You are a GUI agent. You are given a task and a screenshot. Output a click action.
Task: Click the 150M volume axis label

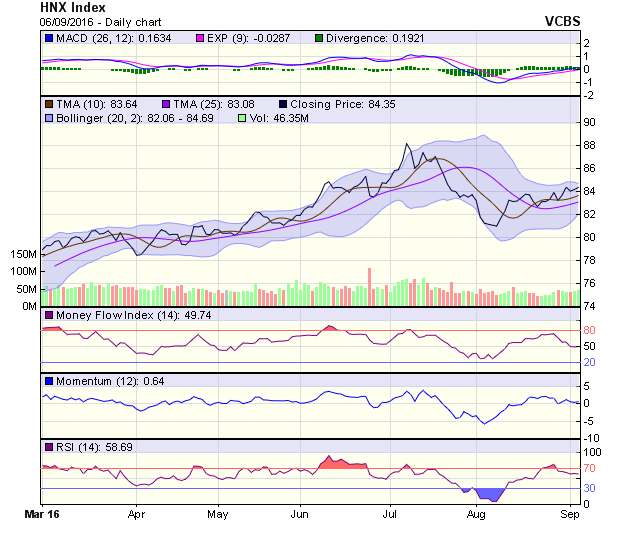[24, 254]
